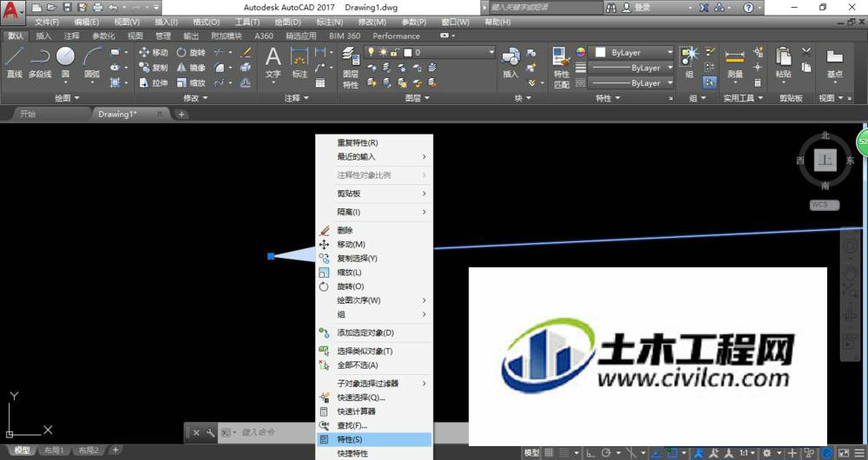Screen dimensions: 868x460
Task: Activate the 复制 (Copy) ribbon tool
Action: coord(154,68)
